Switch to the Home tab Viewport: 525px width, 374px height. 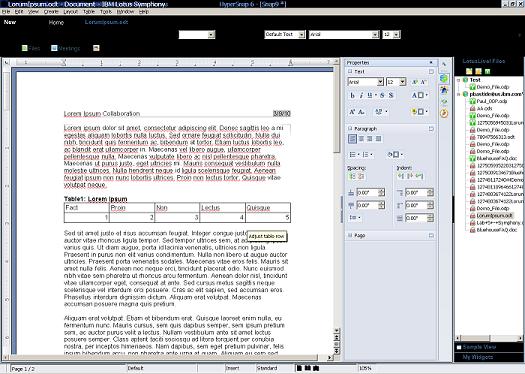(56, 22)
